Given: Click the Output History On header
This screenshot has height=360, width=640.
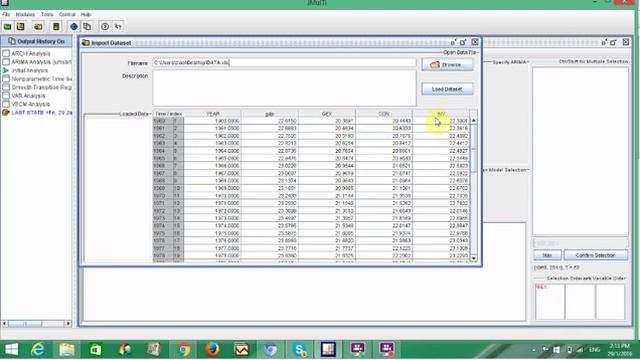Looking at the screenshot, I should [36, 41].
